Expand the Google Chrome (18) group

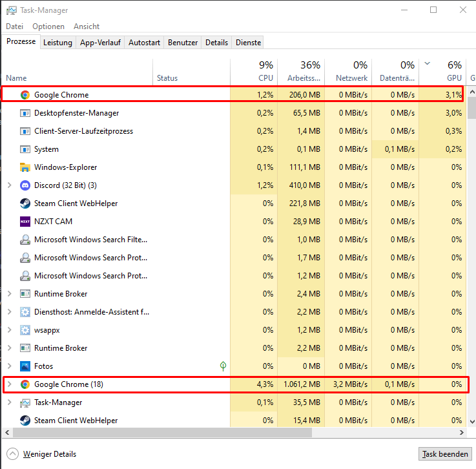pyautogui.click(x=10, y=384)
